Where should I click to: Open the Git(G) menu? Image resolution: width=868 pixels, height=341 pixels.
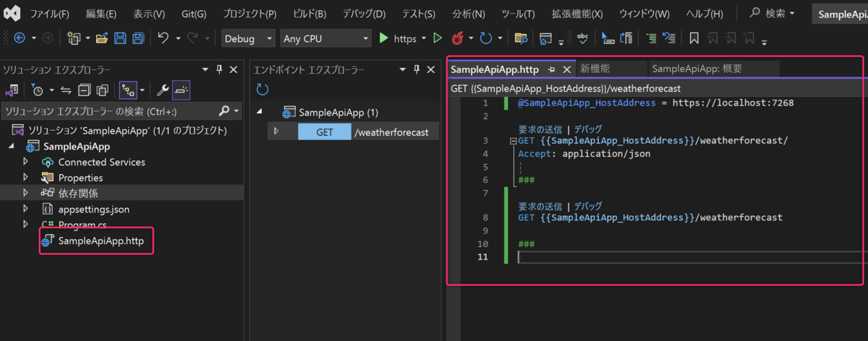tap(194, 14)
